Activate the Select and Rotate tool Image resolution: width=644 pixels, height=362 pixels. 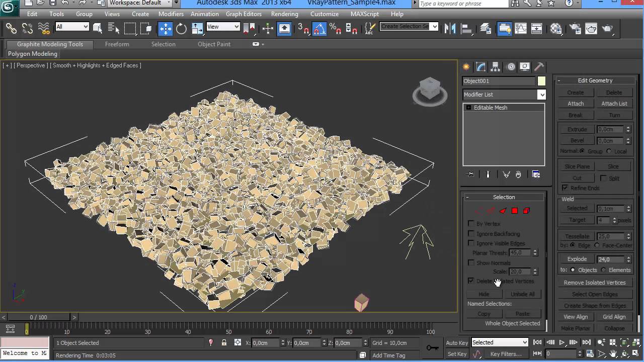[x=182, y=28]
